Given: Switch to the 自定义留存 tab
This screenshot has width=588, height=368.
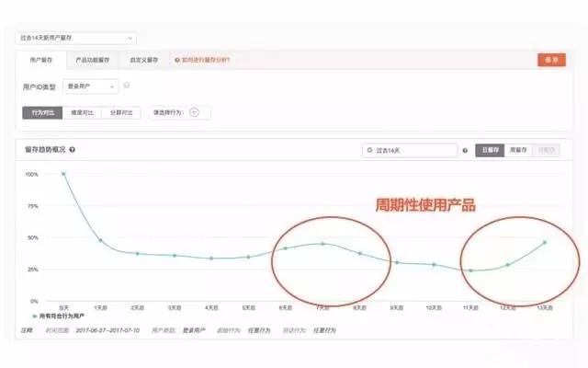Looking at the screenshot, I should coord(144,60).
